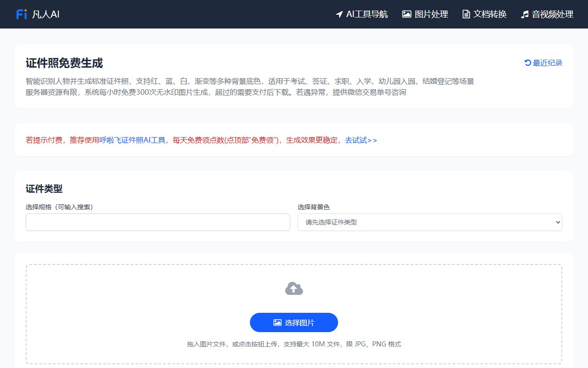Open the 最近纪录 link

[543, 63]
